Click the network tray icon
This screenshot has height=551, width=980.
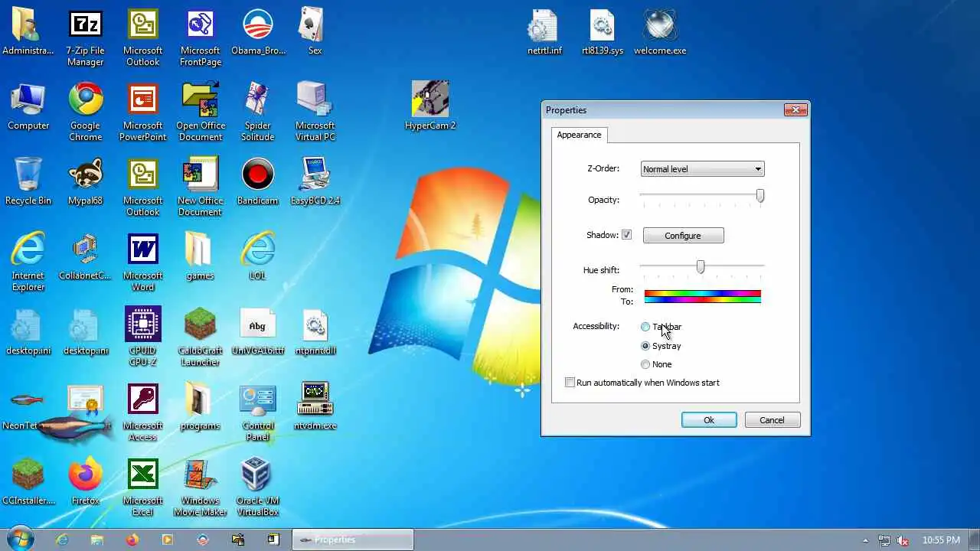point(884,540)
